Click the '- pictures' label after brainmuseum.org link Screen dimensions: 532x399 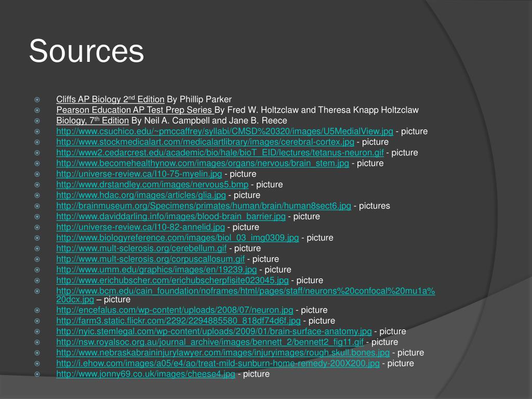pyautogui.click(x=372, y=206)
